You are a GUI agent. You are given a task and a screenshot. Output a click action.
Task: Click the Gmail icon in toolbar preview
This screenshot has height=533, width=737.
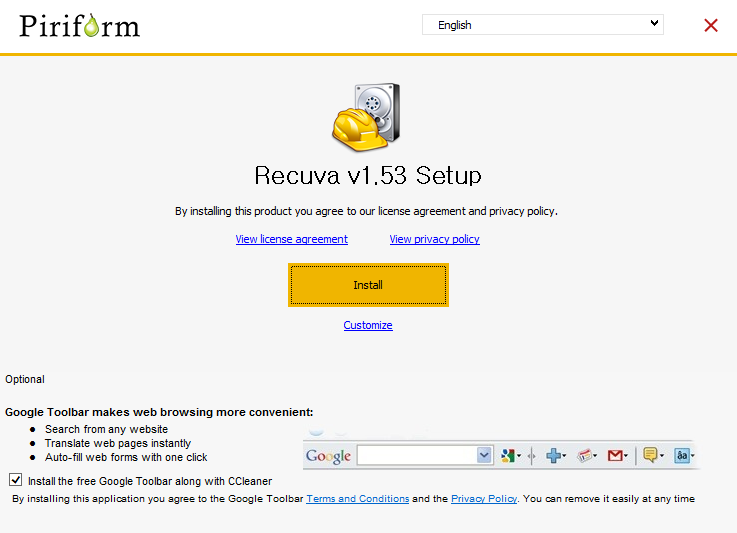[615, 455]
